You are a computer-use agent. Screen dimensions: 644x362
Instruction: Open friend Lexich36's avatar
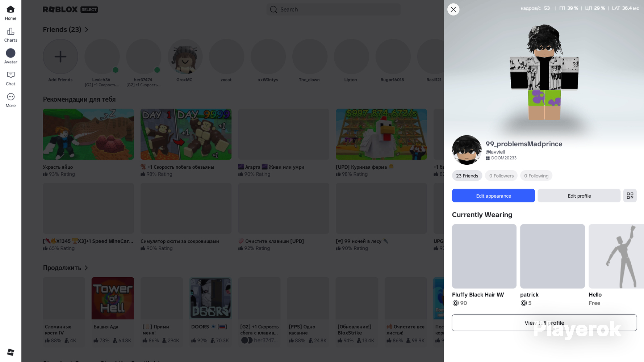(x=102, y=56)
